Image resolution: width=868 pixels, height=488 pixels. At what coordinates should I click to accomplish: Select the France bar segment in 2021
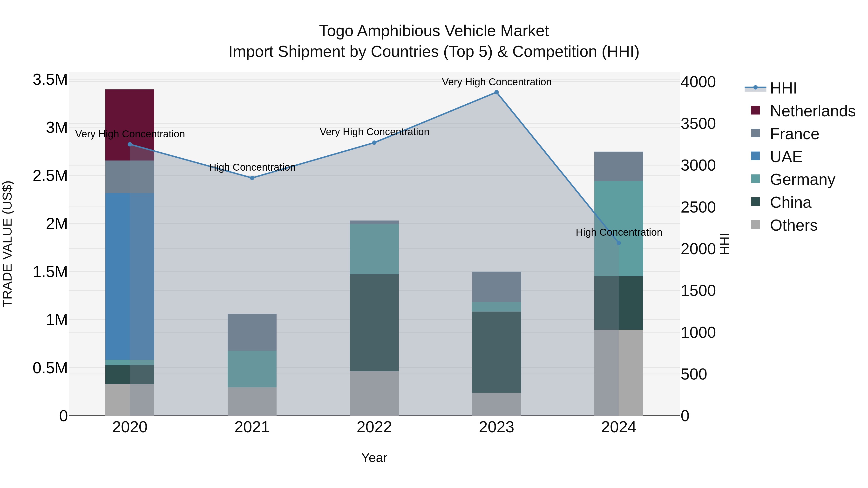pyautogui.click(x=252, y=332)
